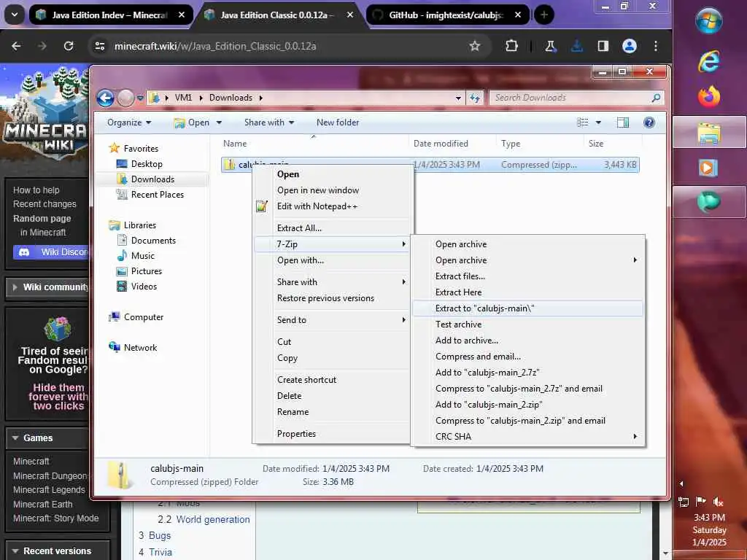Choose Extract to "calubjs-main\"
Screen dimensions: 747x560
click(x=527, y=308)
